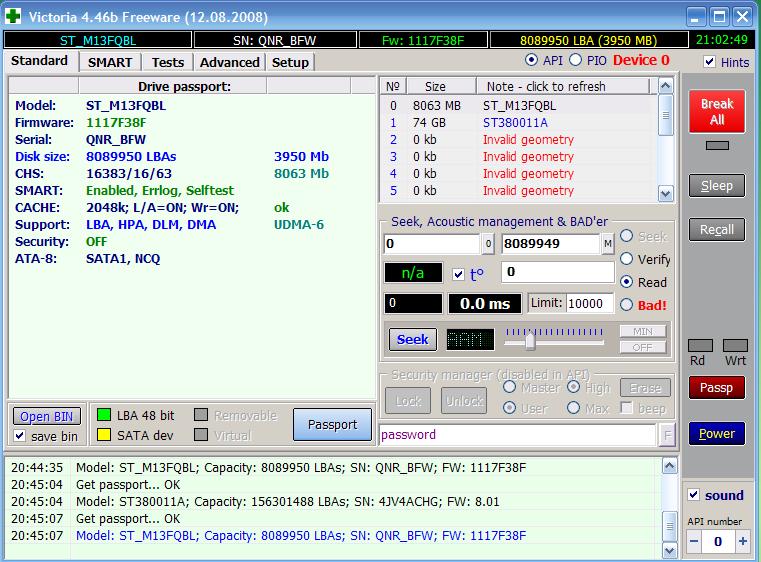Viewport: 761px width, 562px height.
Task: Click the Wrt activity indicator
Action: coord(735,346)
